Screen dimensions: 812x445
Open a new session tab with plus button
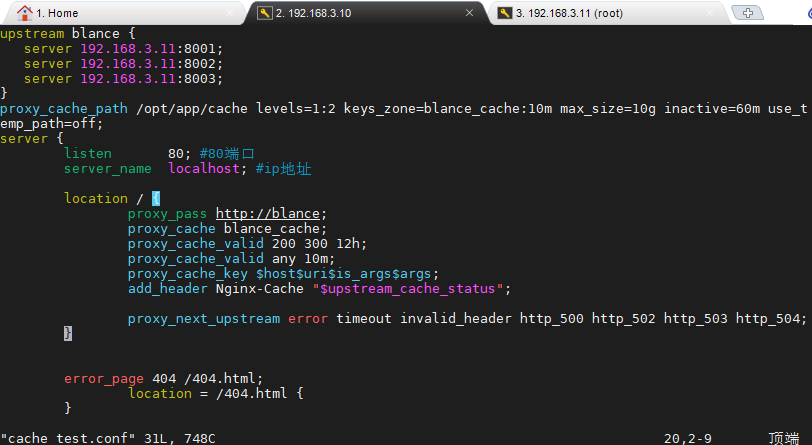(x=747, y=13)
